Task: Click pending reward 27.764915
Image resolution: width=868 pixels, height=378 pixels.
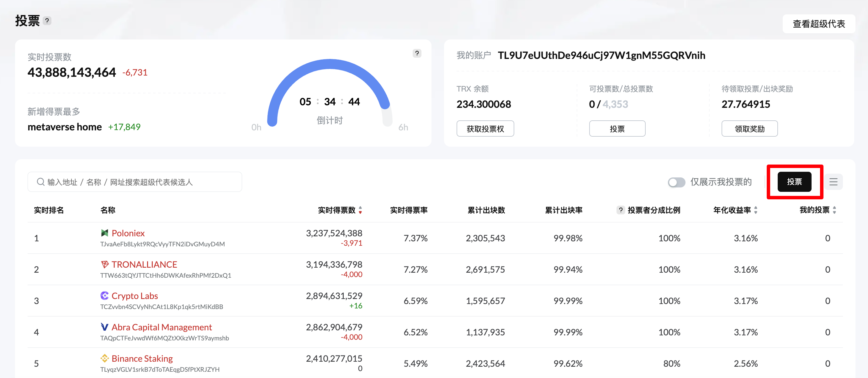Action: tap(746, 104)
